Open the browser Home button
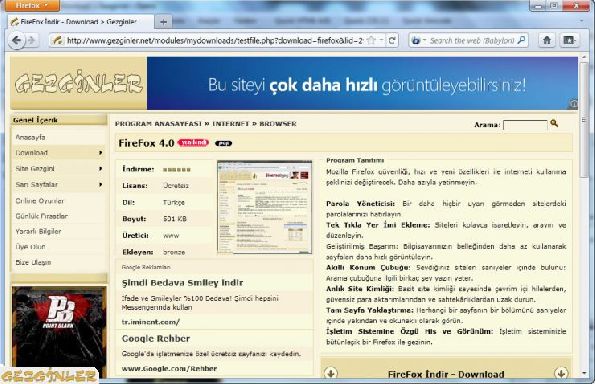 547,40
